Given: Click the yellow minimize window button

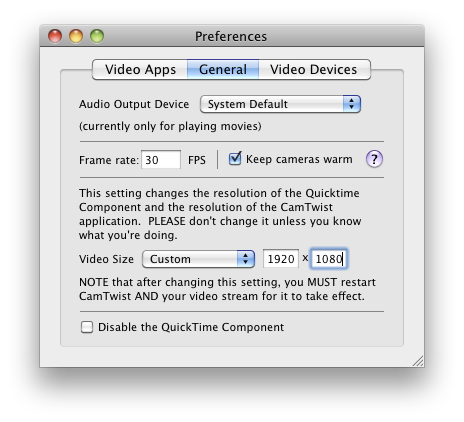Looking at the screenshot, I should pos(76,36).
